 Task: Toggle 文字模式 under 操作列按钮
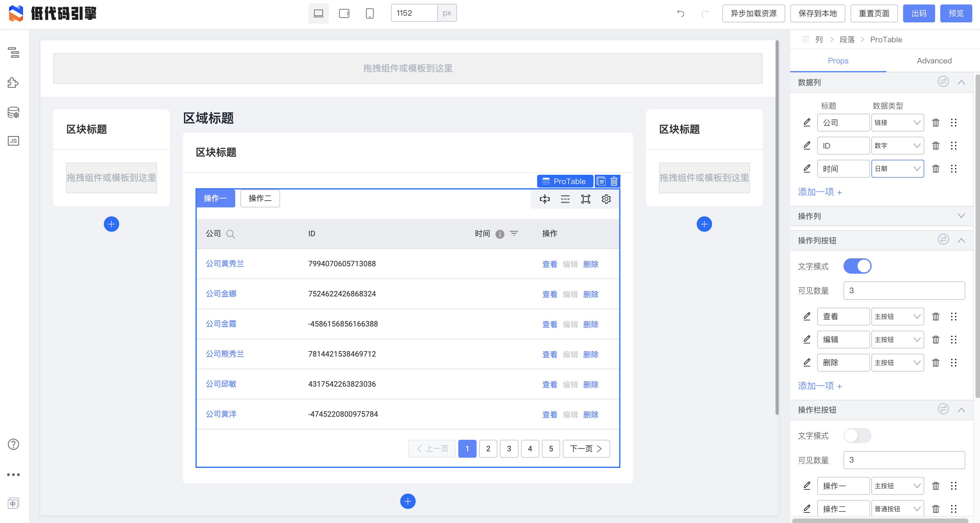(857, 266)
